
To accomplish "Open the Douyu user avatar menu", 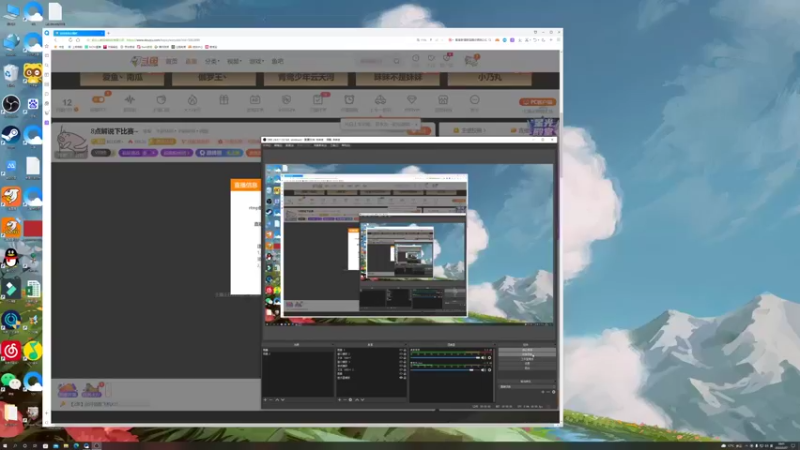I will (471, 60).
